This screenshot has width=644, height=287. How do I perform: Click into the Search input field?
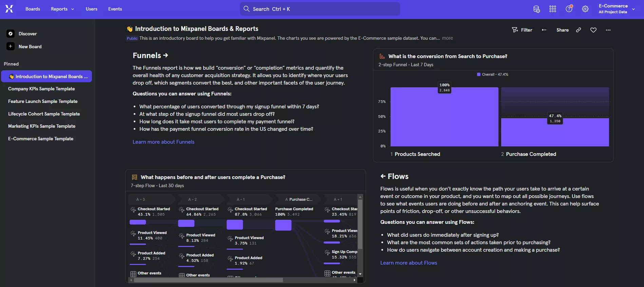(x=320, y=9)
